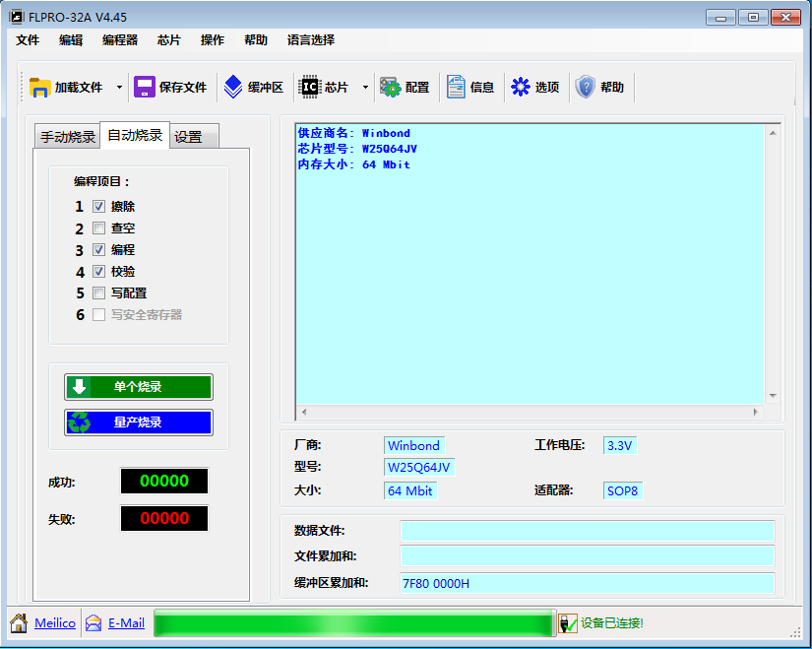The image size is (812, 649).
Task: Expand the 芯片 toolbar dropdown arrow
Action: pyautogui.click(x=365, y=87)
